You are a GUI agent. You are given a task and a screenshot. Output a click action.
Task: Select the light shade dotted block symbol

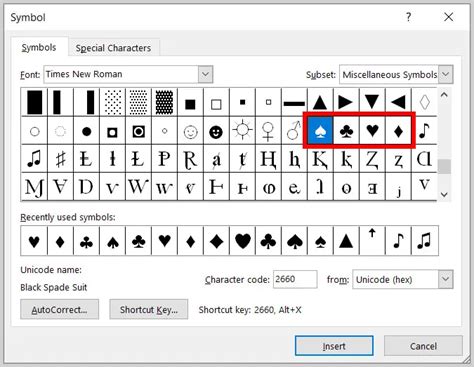112,102
